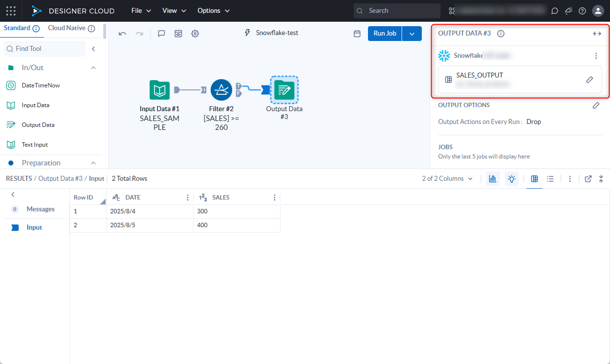Collapse the Preparation tool category

click(93, 163)
